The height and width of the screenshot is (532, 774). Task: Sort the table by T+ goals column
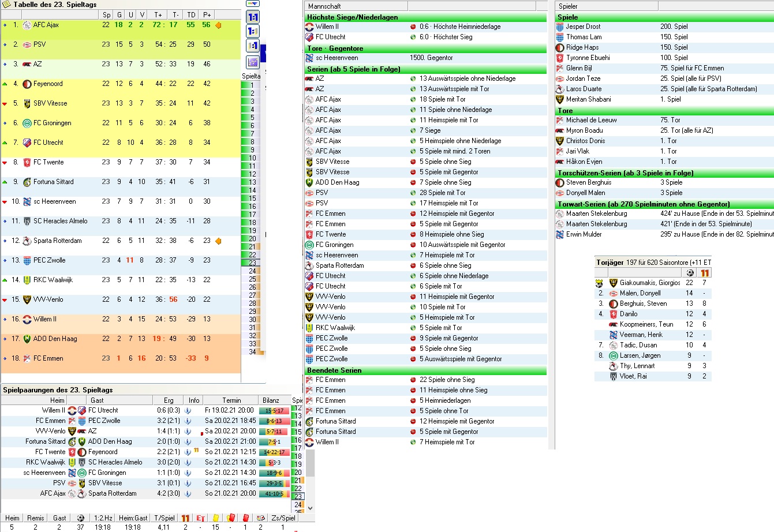tap(158, 14)
